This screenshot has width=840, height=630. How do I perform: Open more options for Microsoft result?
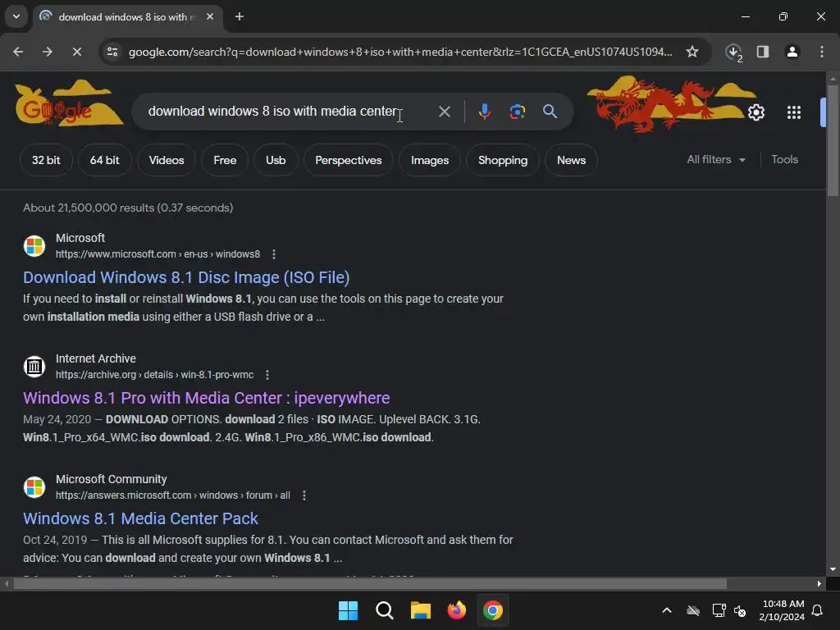pyautogui.click(x=274, y=254)
